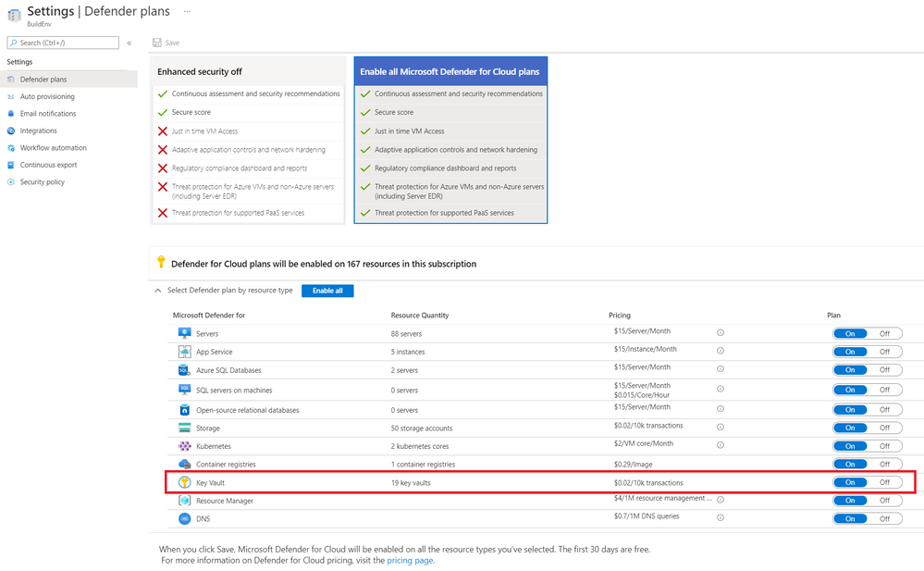Click info icon for Resource Manager pricing
924x571 pixels.
click(x=721, y=499)
